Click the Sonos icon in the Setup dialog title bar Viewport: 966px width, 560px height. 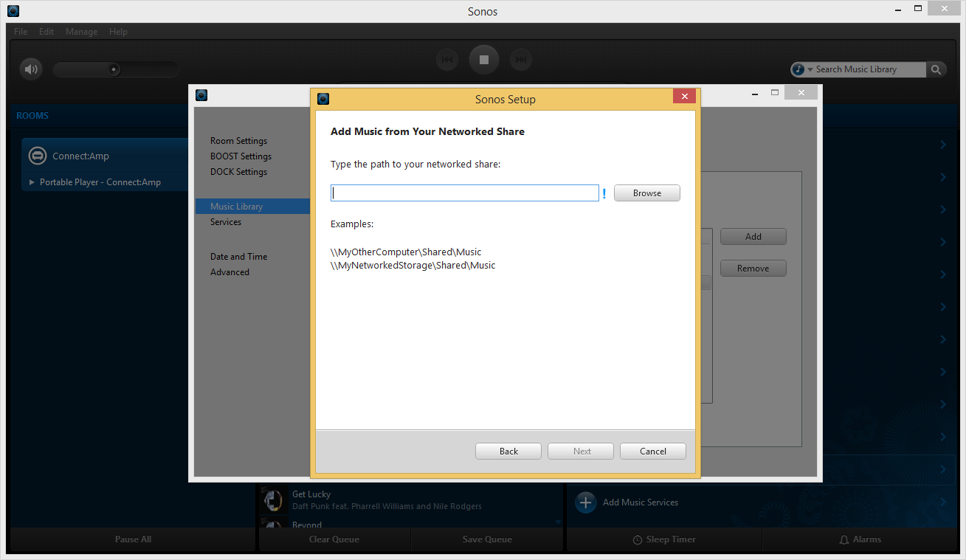tap(322, 99)
